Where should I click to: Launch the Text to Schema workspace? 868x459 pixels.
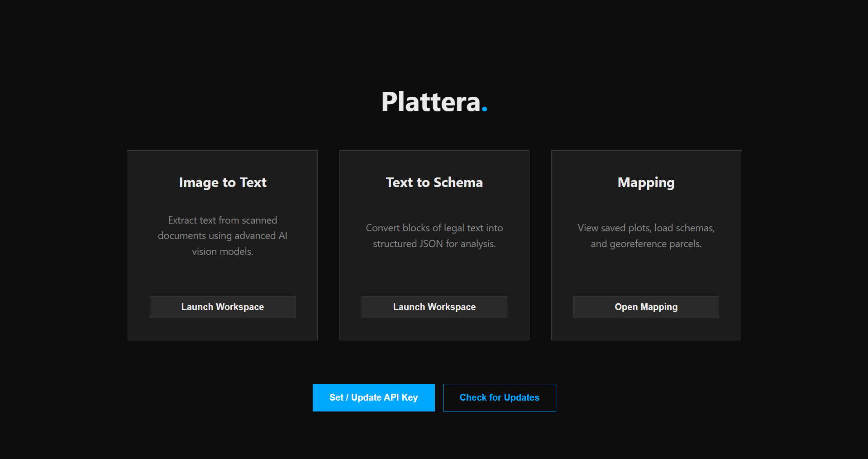434,307
